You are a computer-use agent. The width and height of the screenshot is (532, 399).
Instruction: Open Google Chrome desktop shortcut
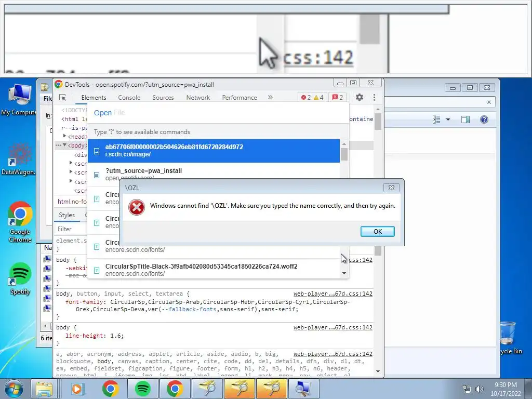pos(20,222)
